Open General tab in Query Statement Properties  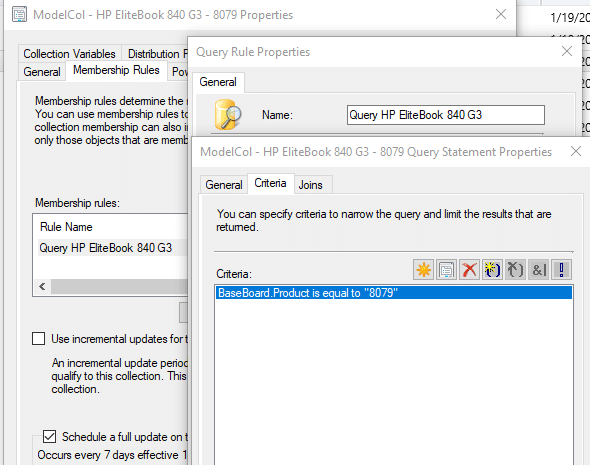[224, 185]
